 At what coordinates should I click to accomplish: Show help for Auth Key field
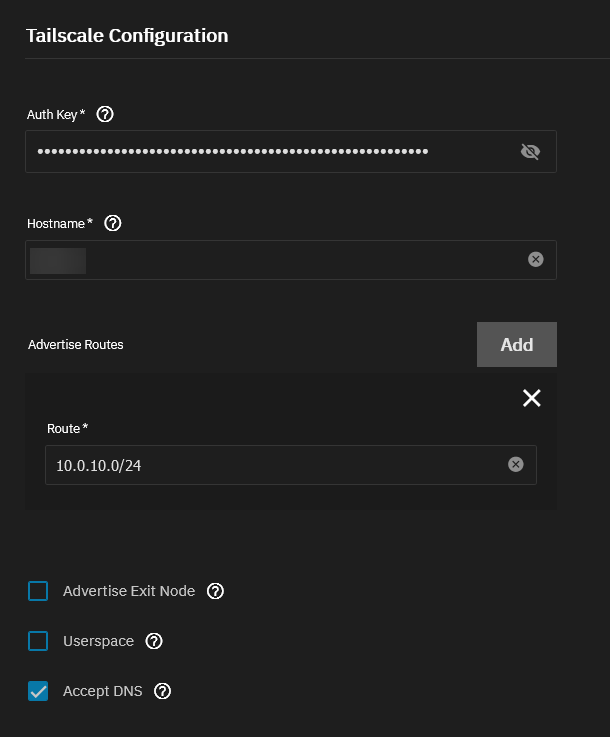pyautogui.click(x=105, y=114)
